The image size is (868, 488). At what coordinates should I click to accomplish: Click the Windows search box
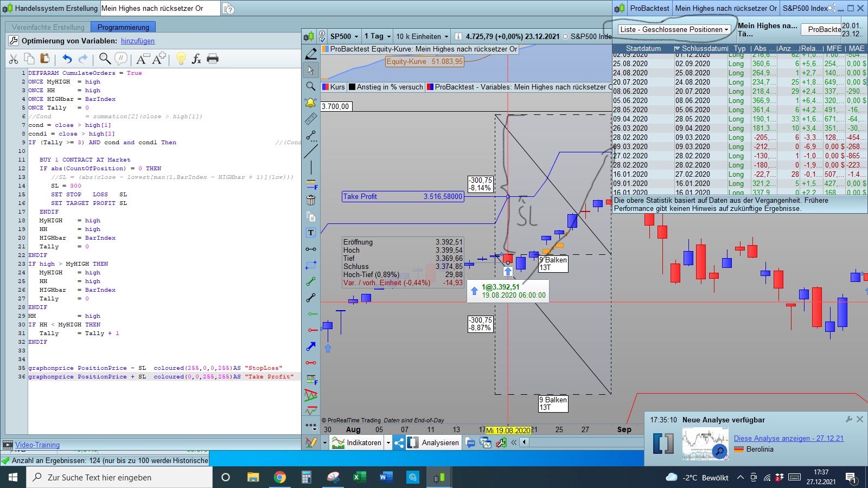(119, 477)
